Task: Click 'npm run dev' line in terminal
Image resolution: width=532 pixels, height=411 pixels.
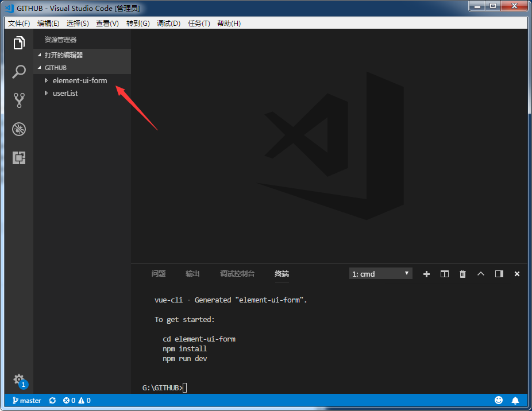Action: click(184, 359)
